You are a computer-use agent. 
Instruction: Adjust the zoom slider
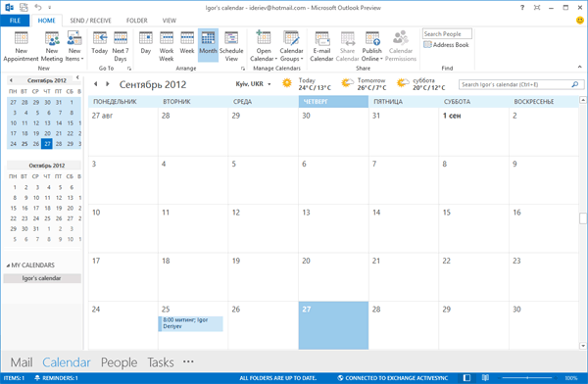coord(527,378)
